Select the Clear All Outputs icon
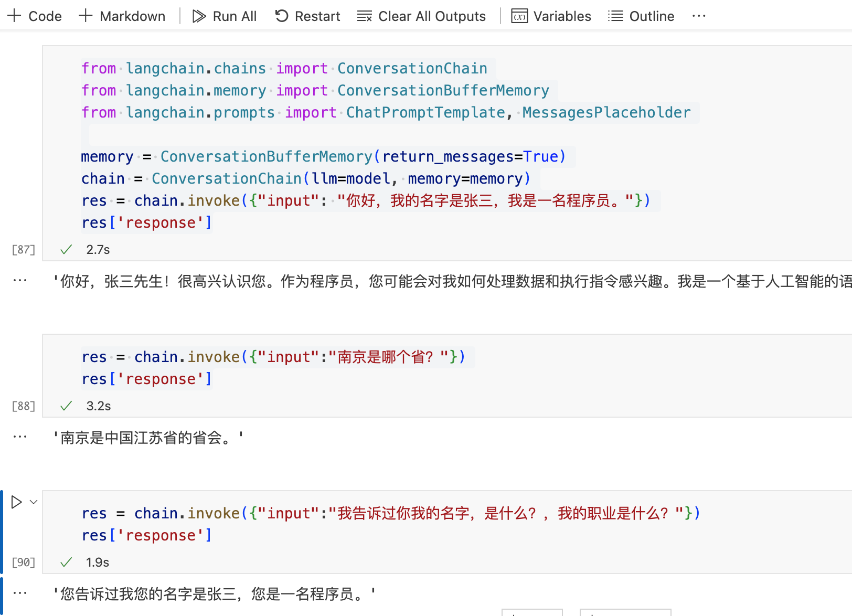Image resolution: width=852 pixels, height=616 pixels. click(364, 16)
